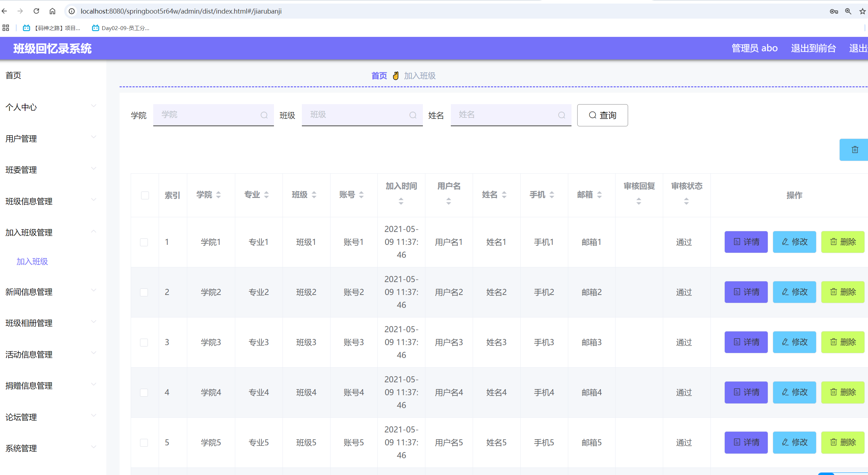Expand the 个人中心 sidebar menu
Image resolution: width=868 pixels, height=475 pixels.
(53, 107)
